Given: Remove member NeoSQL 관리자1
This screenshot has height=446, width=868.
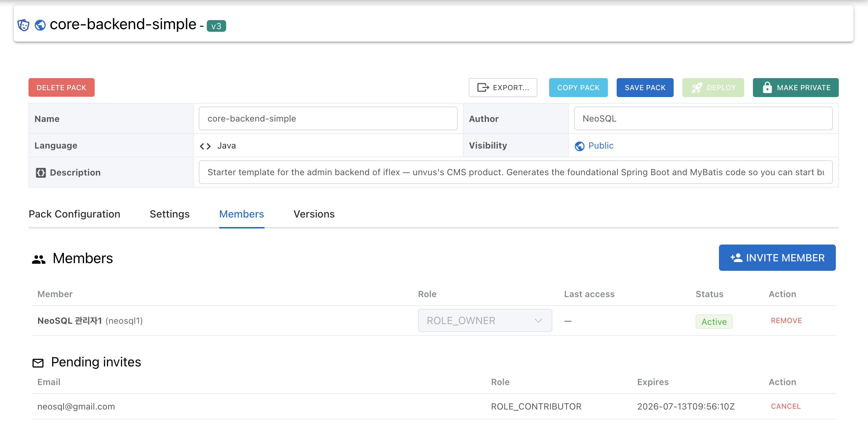Looking at the screenshot, I should [x=786, y=320].
